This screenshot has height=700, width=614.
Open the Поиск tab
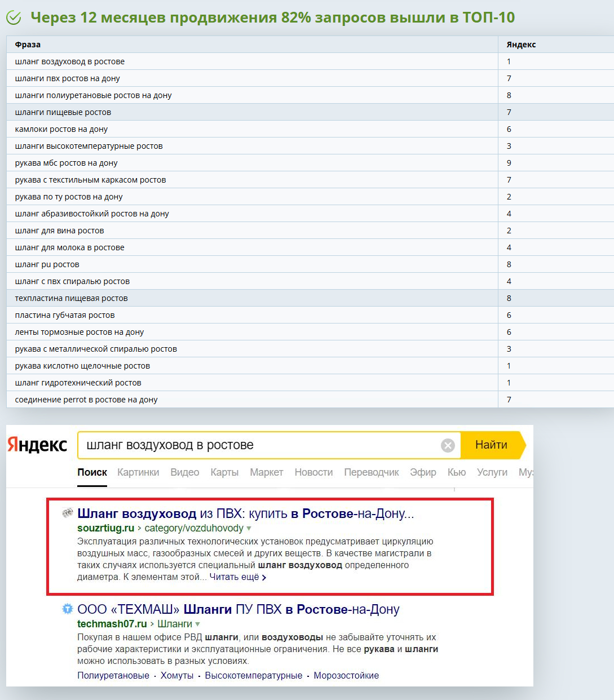(x=92, y=472)
